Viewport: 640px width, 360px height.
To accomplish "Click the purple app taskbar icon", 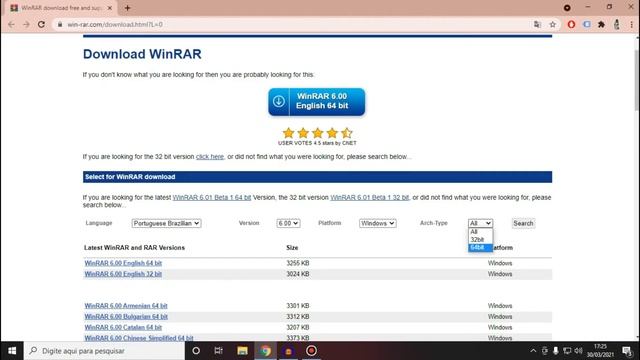I will point(288,351).
